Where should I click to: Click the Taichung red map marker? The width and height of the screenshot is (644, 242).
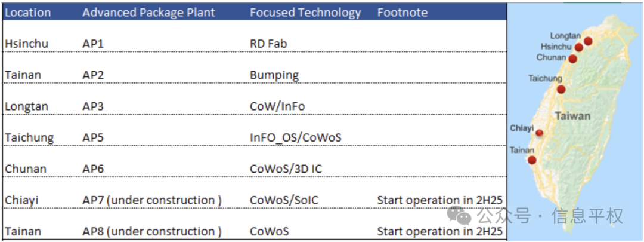(x=561, y=89)
